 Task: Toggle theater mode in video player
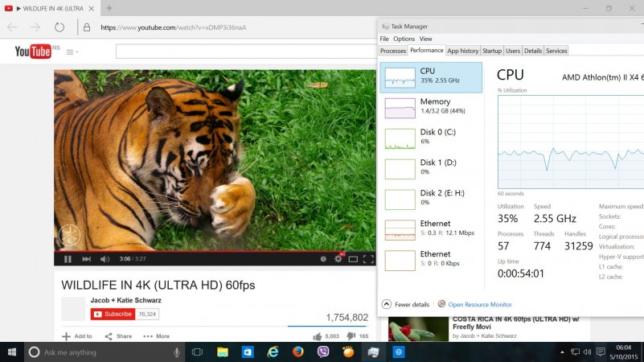pos(353,259)
